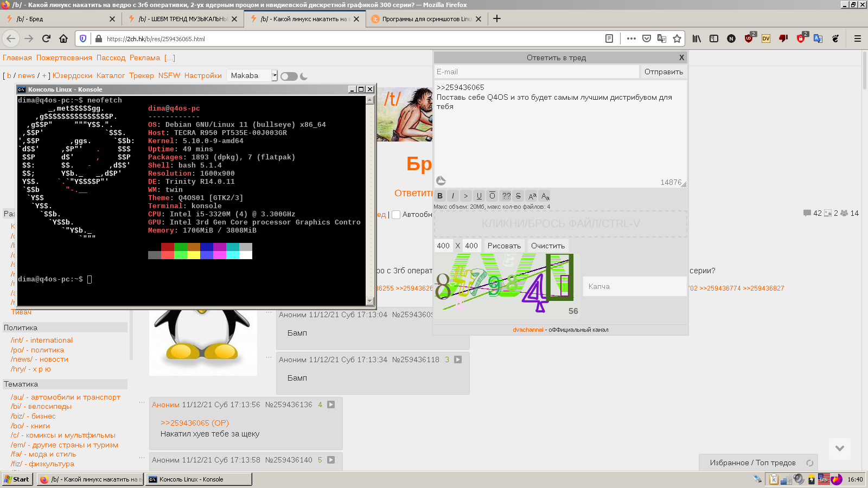
Task: Apply subscript formatting in reply form
Action: tap(545, 196)
